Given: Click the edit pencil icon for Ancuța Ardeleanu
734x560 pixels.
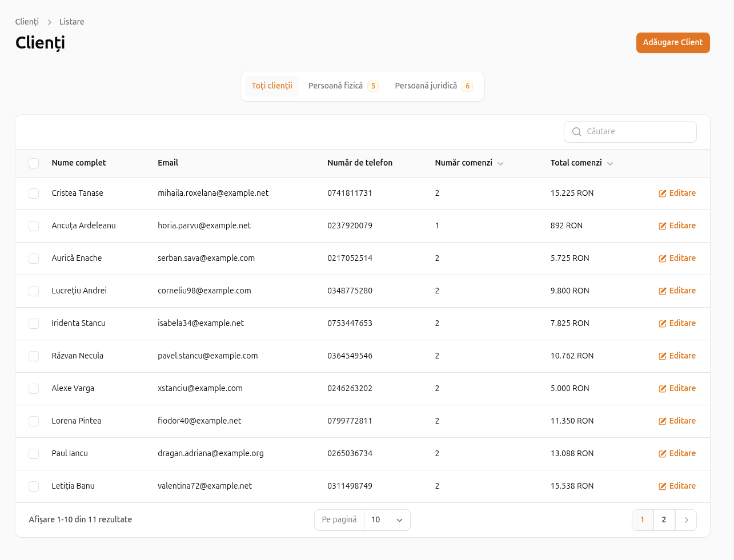Looking at the screenshot, I should click(x=663, y=226).
